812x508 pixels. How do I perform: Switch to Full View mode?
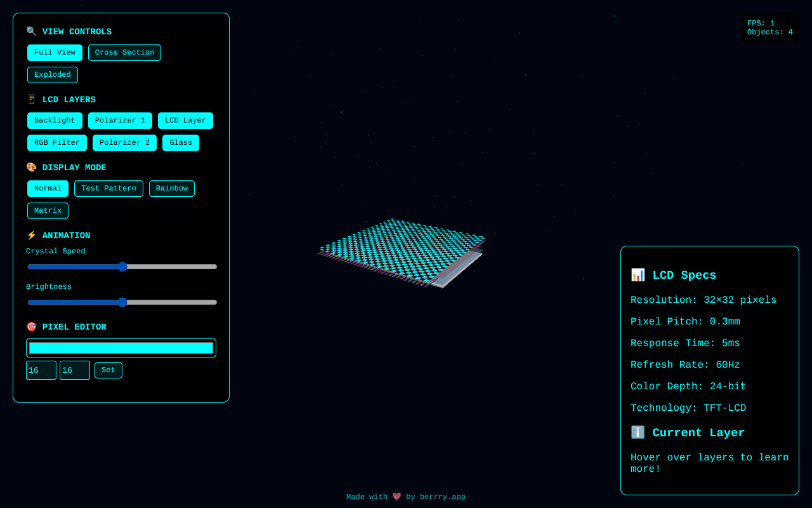coord(55,53)
